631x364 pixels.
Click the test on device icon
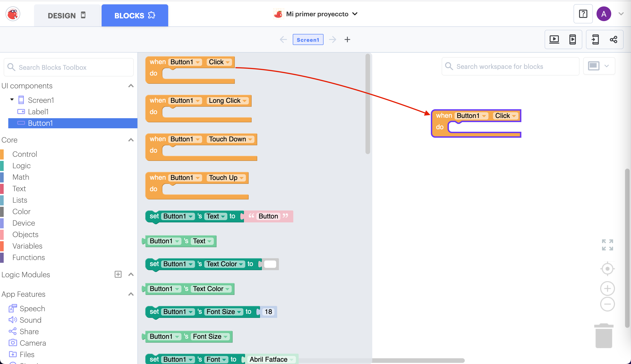[x=572, y=39]
